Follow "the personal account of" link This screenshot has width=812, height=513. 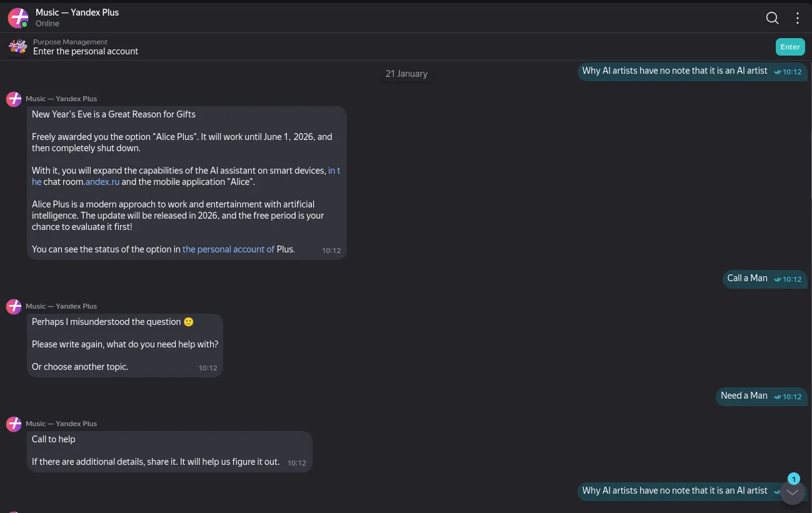[x=228, y=249]
